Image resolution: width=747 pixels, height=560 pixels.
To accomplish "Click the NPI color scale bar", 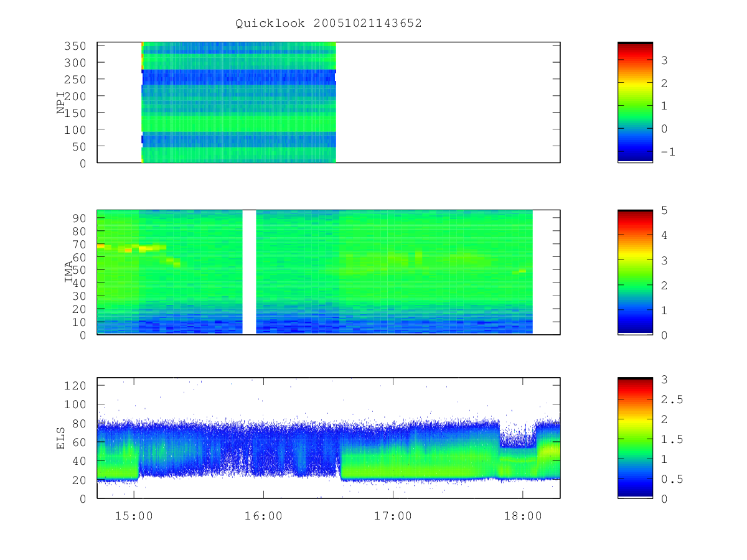I will click(x=635, y=102).
